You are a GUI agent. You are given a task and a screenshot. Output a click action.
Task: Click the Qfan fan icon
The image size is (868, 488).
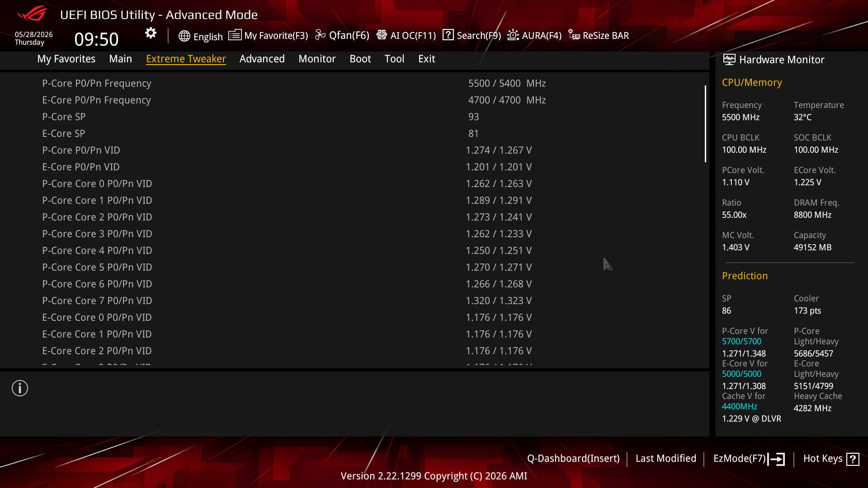point(320,35)
